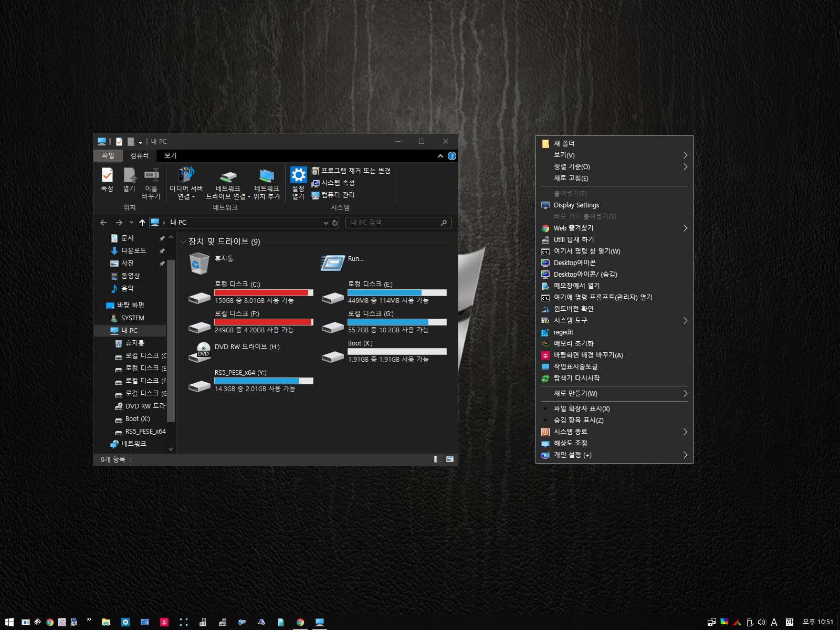Open recent locations dropdown arrow
This screenshot has width=840, height=630.
pyautogui.click(x=131, y=223)
